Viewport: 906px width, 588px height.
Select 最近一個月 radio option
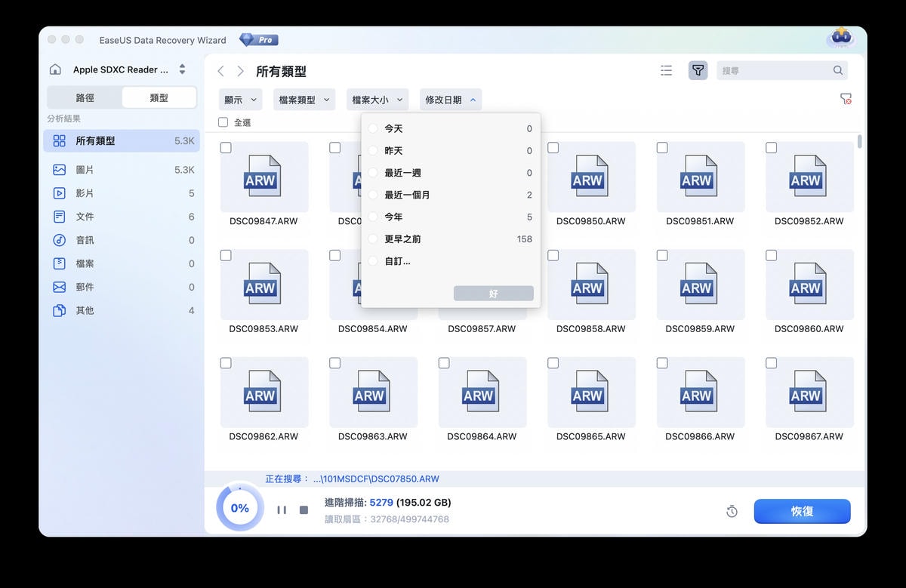pos(373,195)
